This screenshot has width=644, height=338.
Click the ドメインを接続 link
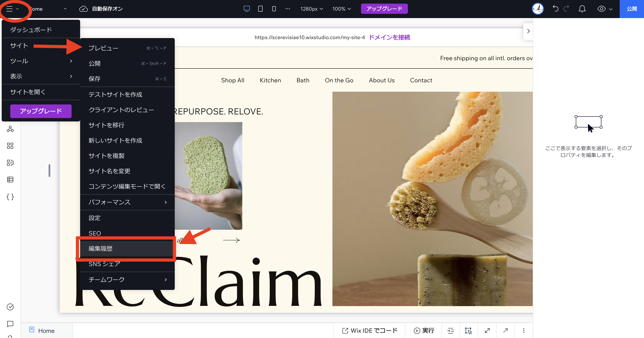point(389,37)
